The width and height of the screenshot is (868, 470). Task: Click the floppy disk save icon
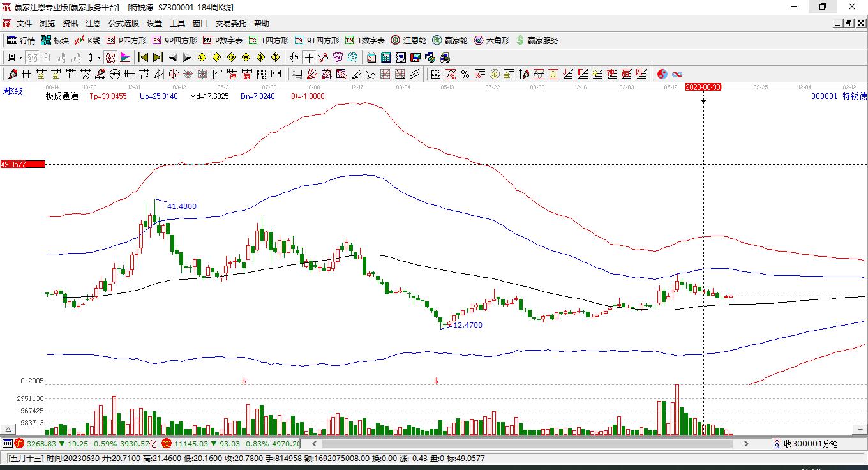[415, 57]
